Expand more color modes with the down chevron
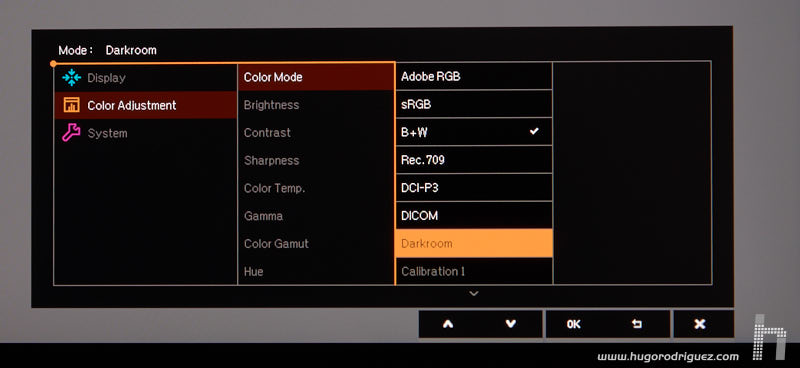The height and width of the screenshot is (368, 800). (474, 293)
